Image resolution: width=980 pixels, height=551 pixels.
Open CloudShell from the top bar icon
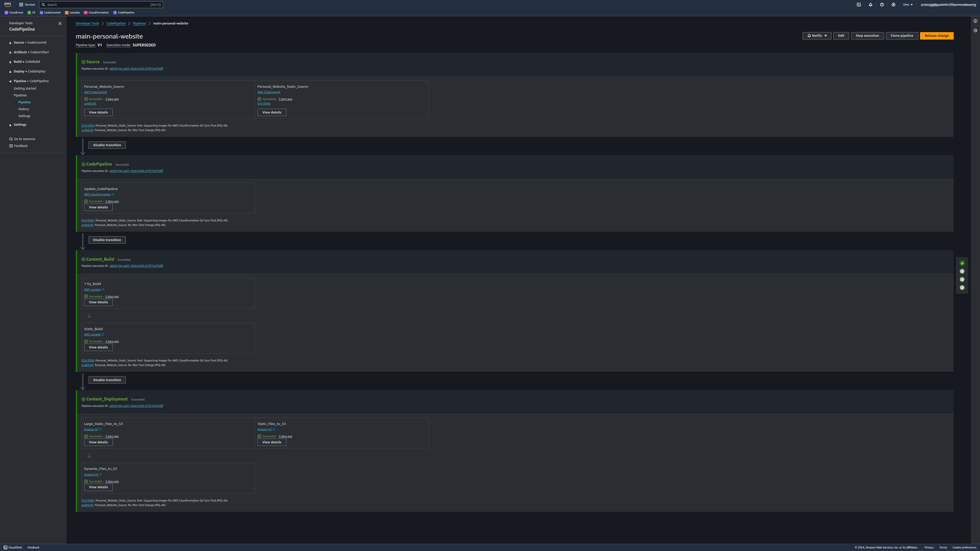tap(859, 5)
